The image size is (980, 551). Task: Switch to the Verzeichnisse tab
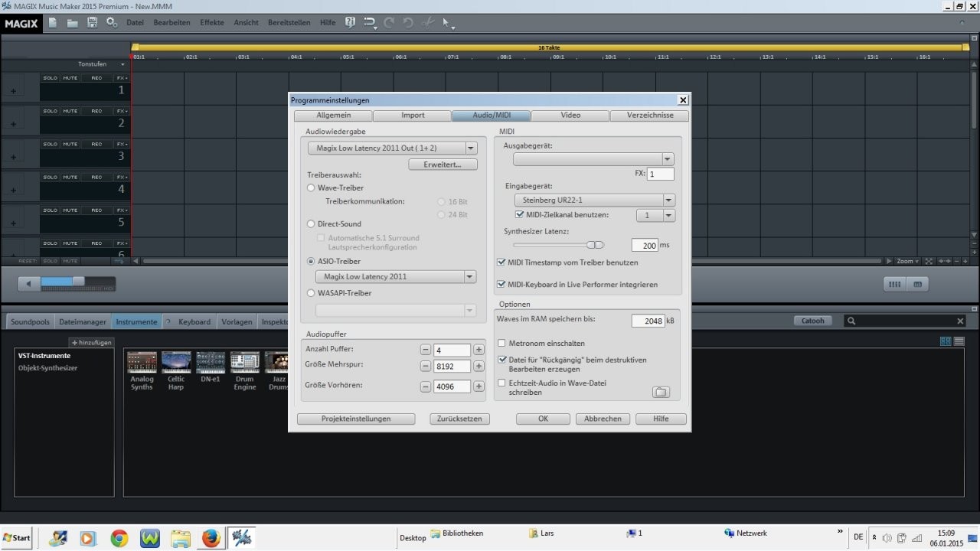tap(649, 116)
